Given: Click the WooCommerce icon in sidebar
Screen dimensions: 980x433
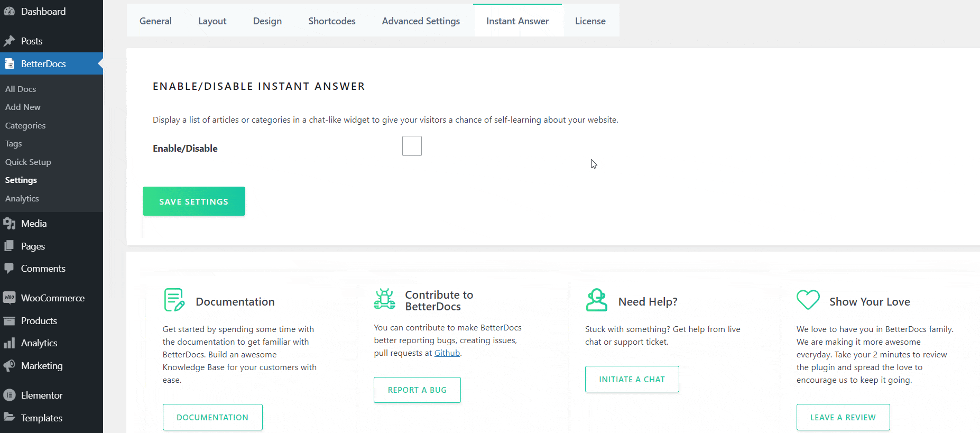Looking at the screenshot, I should (x=9, y=298).
